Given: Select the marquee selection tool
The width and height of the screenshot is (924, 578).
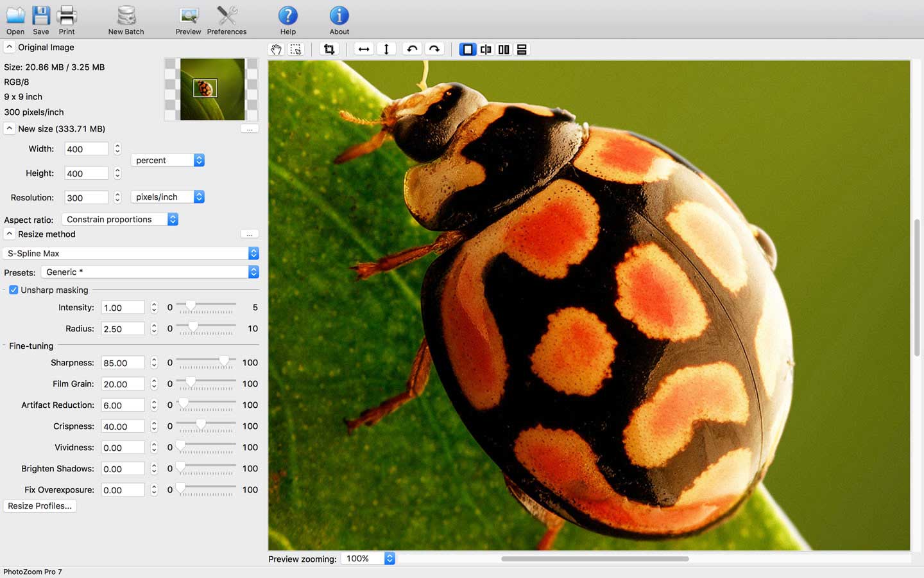Looking at the screenshot, I should 296,49.
